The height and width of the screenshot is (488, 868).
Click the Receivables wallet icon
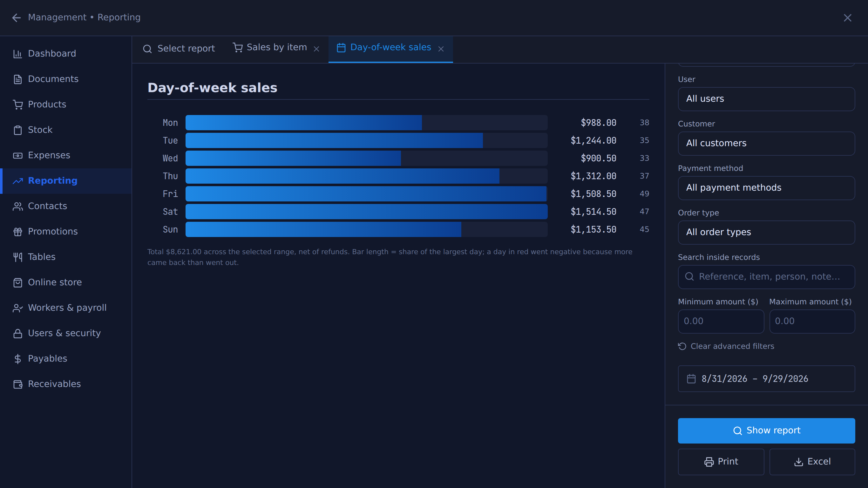[17, 384]
